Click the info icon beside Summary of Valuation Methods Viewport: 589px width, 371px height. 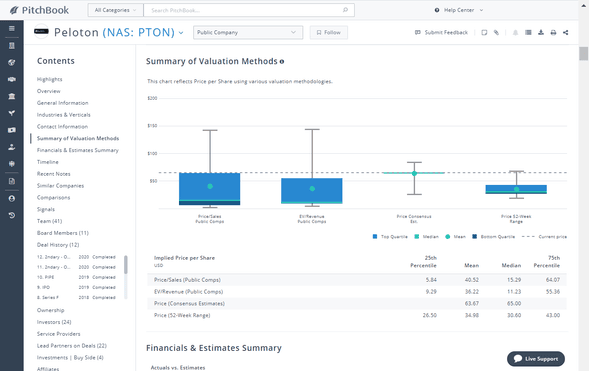pos(282,62)
